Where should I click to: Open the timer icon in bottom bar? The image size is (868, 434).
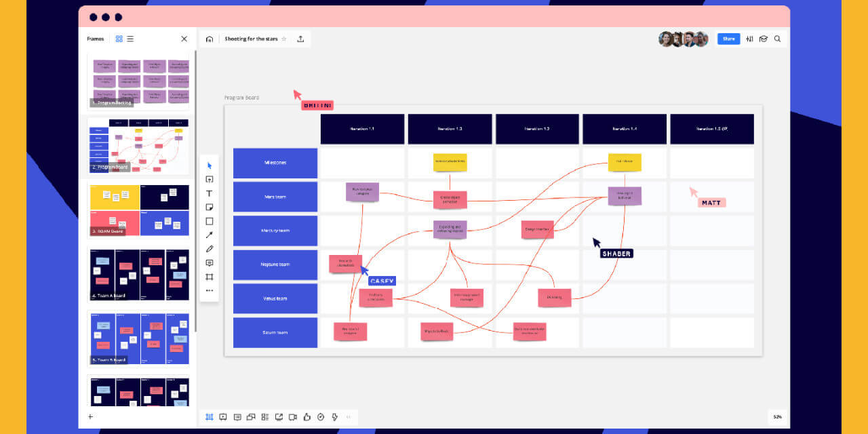click(x=321, y=417)
